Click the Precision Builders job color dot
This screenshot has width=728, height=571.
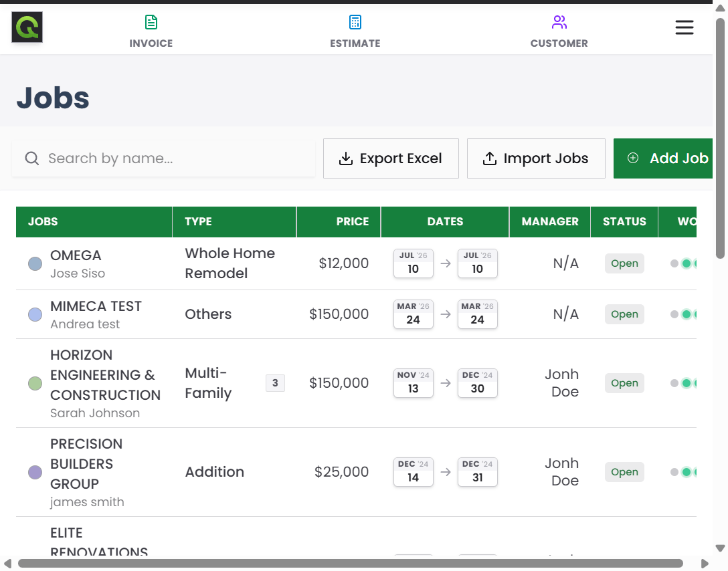tap(35, 472)
